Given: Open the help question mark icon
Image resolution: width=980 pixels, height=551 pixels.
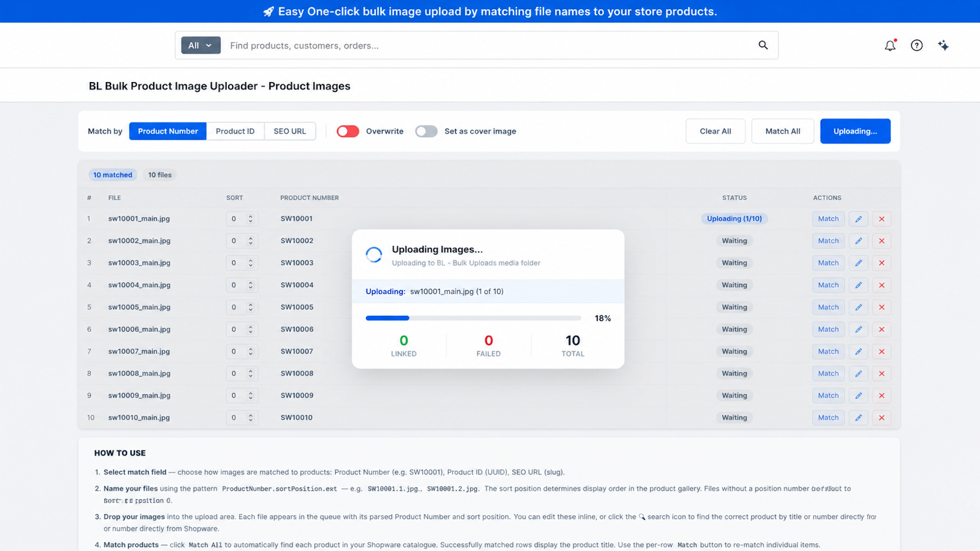Looking at the screenshot, I should [x=917, y=45].
